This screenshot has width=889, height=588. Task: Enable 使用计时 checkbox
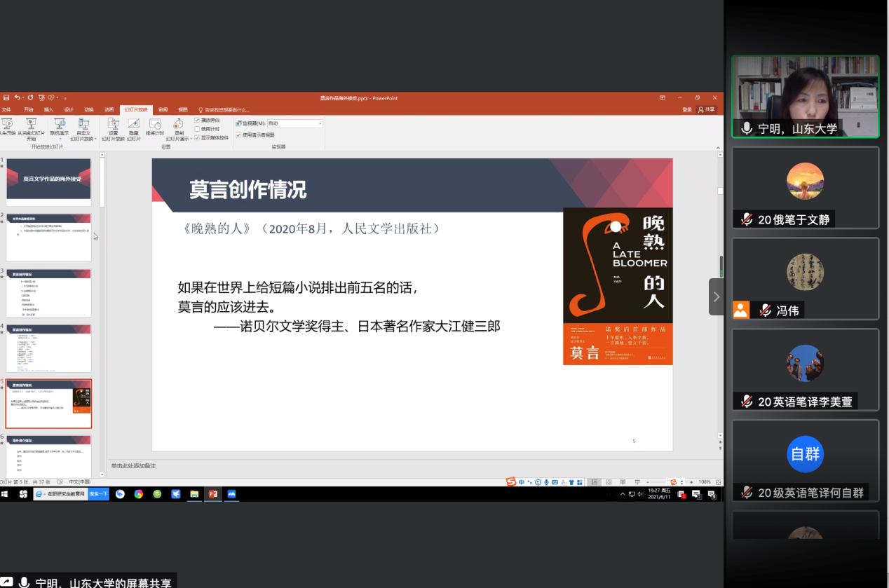pyautogui.click(x=197, y=129)
